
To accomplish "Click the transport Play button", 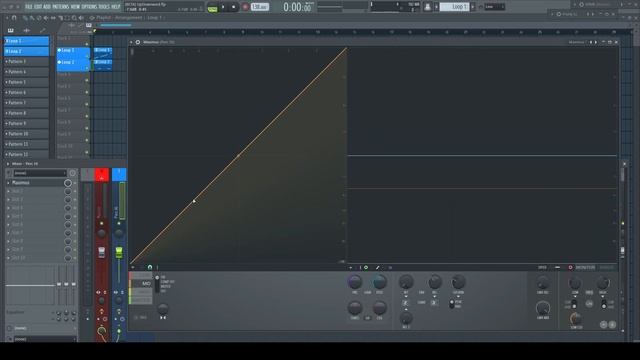I will [x=223, y=7].
